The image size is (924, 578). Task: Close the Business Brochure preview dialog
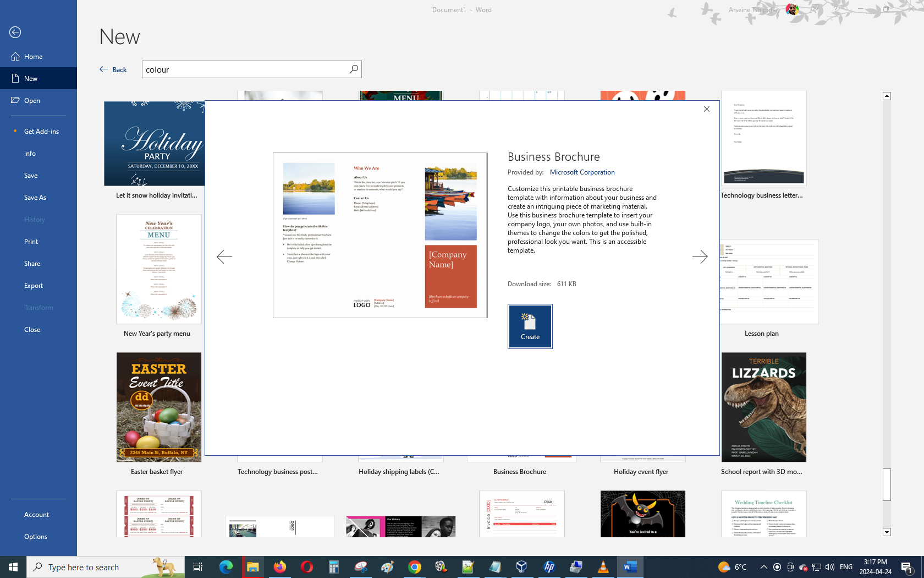(707, 109)
